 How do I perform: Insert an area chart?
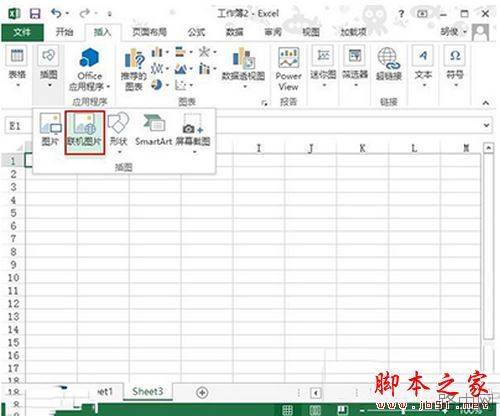click(x=184, y=69)
